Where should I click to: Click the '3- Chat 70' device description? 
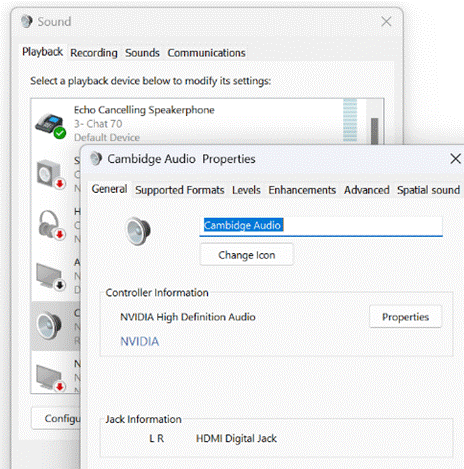point(98,124)
